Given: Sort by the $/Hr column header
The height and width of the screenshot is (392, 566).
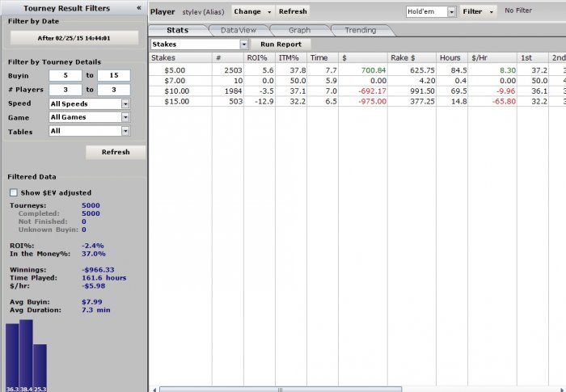Looking at the screenshot, I should tap(492, 57).
